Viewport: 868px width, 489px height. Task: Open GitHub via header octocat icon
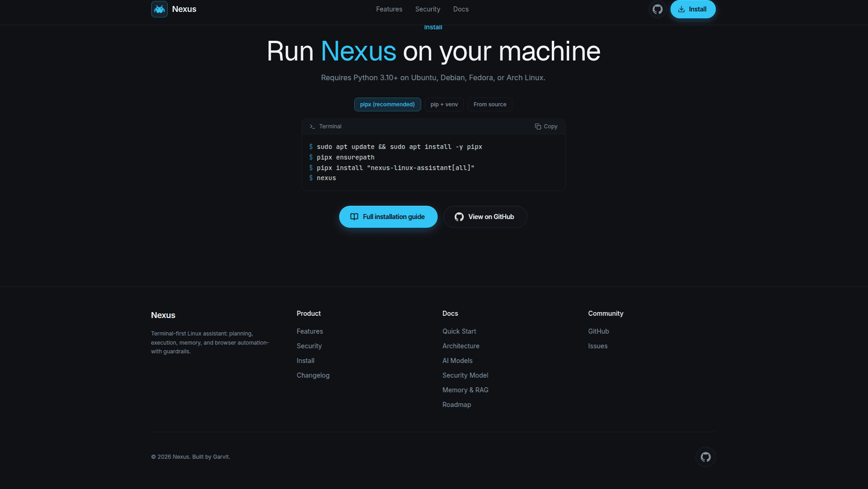pos(658,9)
